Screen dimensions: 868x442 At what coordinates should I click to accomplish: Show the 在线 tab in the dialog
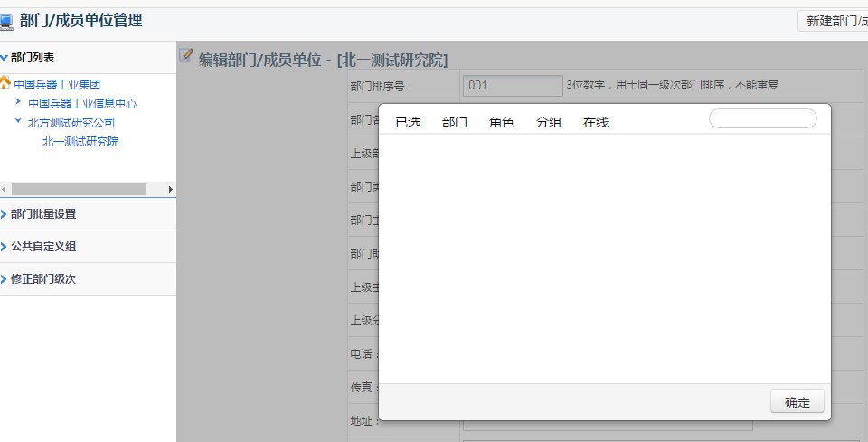coord(596,123)
